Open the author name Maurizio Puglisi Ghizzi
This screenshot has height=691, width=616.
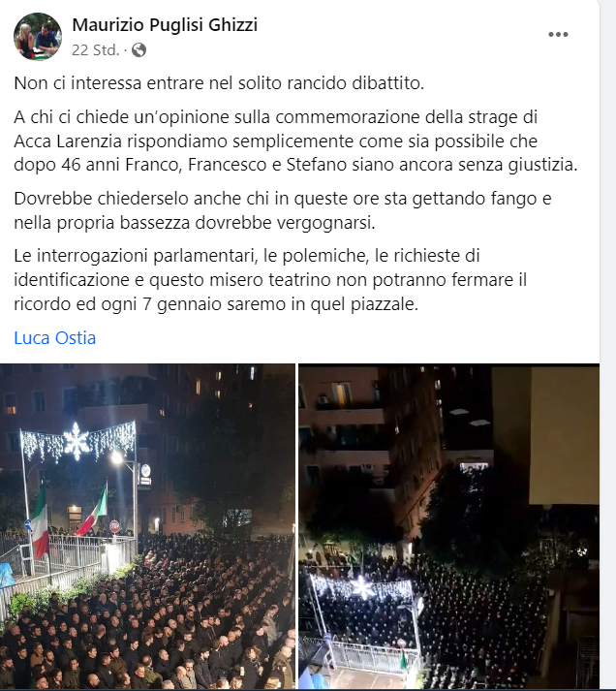pos(165,24)
